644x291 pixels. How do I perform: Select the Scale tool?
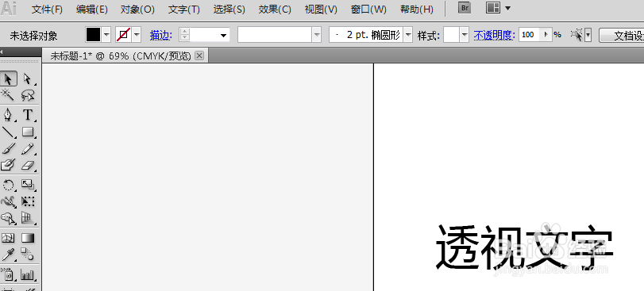pos(28,185)
